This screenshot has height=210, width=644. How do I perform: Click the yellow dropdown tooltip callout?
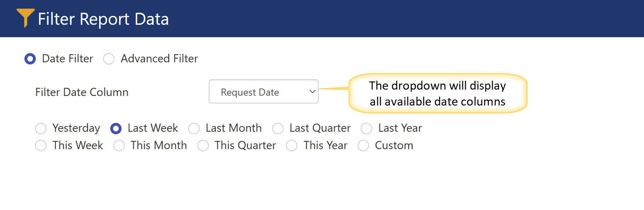(438, 93)
